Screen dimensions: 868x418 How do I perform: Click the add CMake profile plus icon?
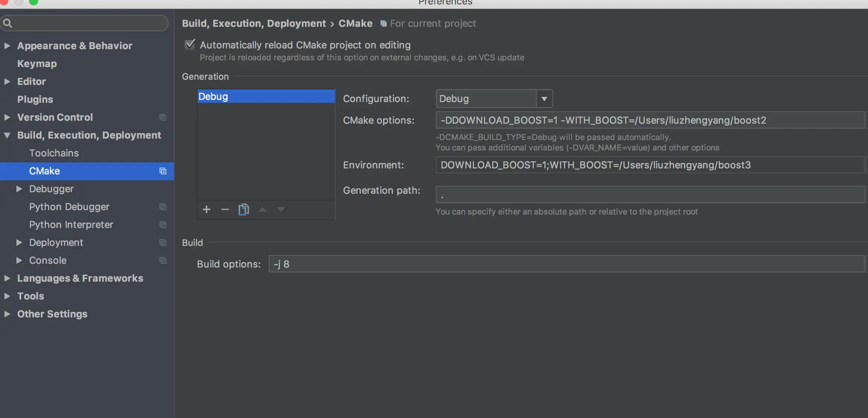[207, 209]
